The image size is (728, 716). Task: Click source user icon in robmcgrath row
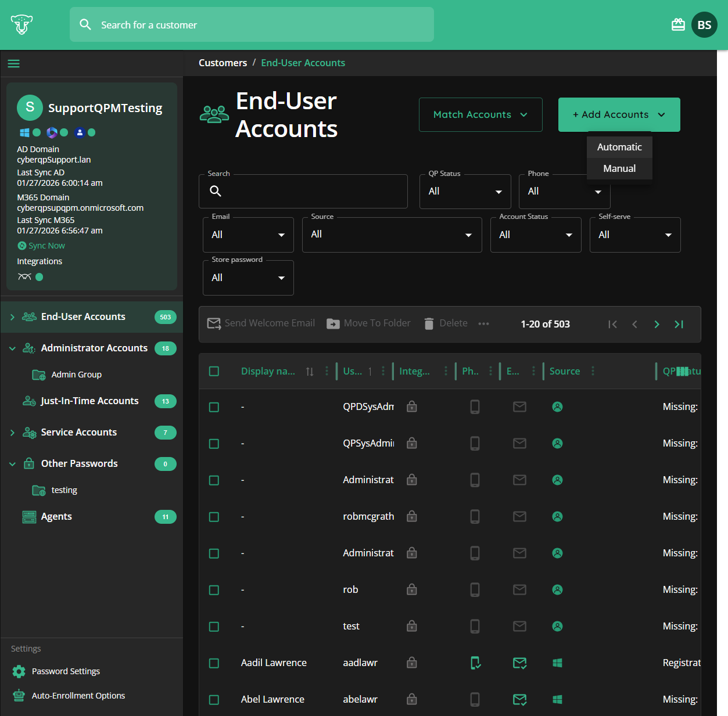pyautogui.click(x=557, y=516)
